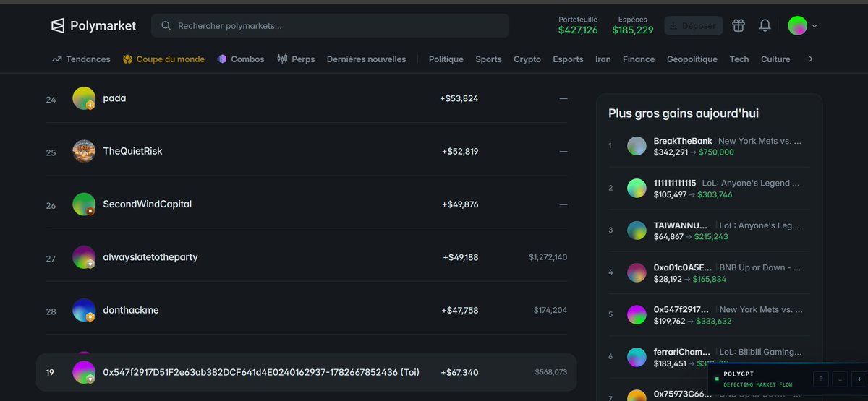Open SecondWindCapital's avatar
The height and width of the screenshot is (401, 868).
pyautogui.click(x=84, y=204)
